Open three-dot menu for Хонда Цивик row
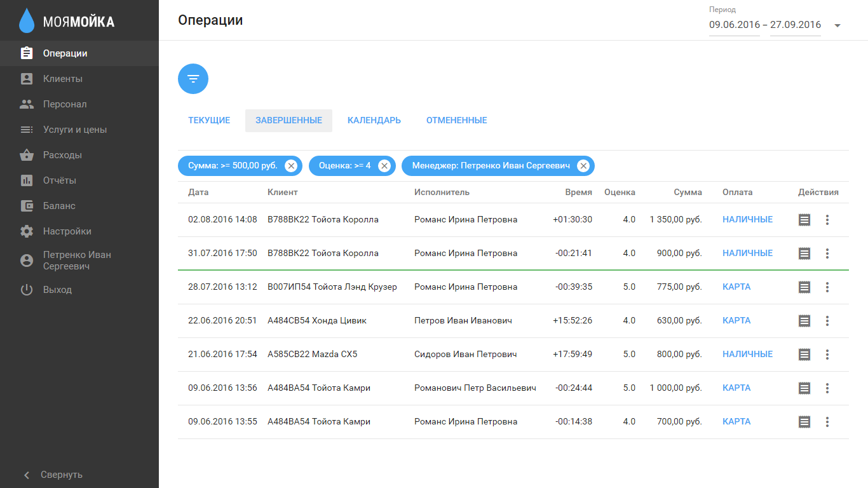868x488 pixels. click(x=827, y=321)
